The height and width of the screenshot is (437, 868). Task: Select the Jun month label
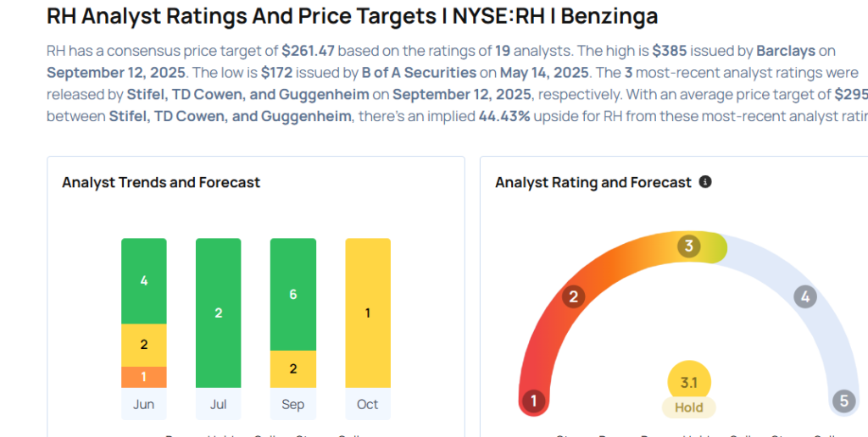tap(144, 404)
